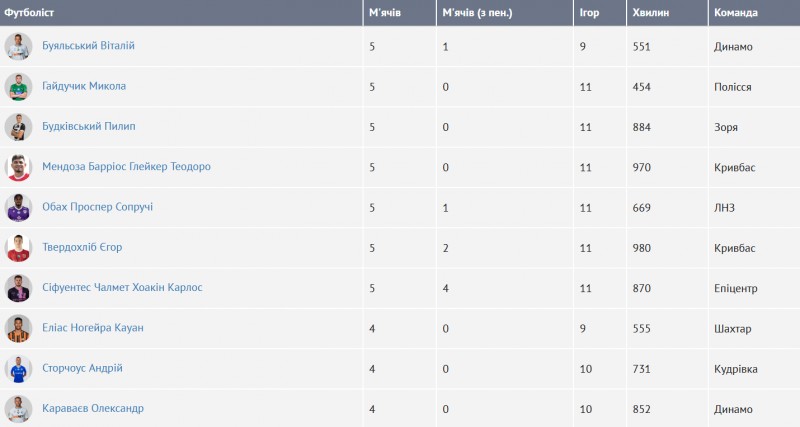This screenshot has width=800, height=427.
Task: Click Гайдучик Микола's avatar photo
Action: pos(18,87)
